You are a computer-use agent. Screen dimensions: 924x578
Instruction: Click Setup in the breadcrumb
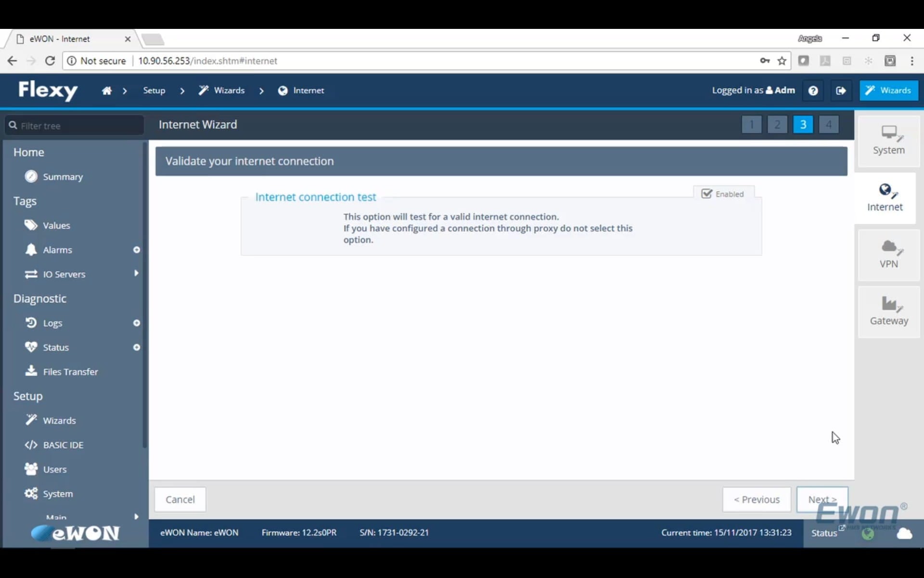pyautogui.click(x=154, y=91)
